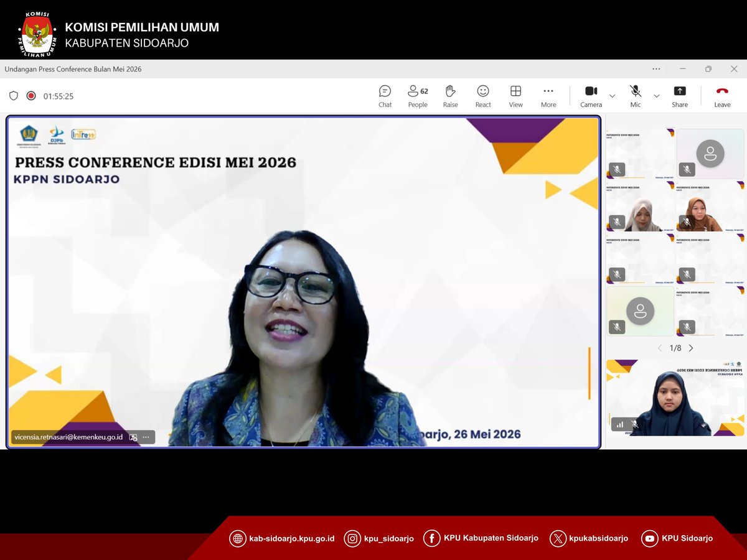Screen dimensions: 747x560
Task: Click muted mic icon on top-left participant tile
Action: 617,169
